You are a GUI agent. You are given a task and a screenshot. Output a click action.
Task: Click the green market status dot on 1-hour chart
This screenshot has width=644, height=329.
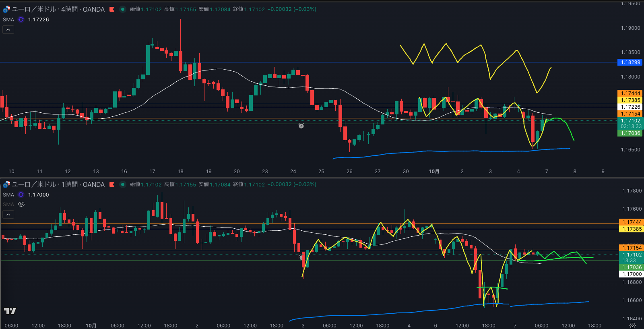[x=123, y=184]
